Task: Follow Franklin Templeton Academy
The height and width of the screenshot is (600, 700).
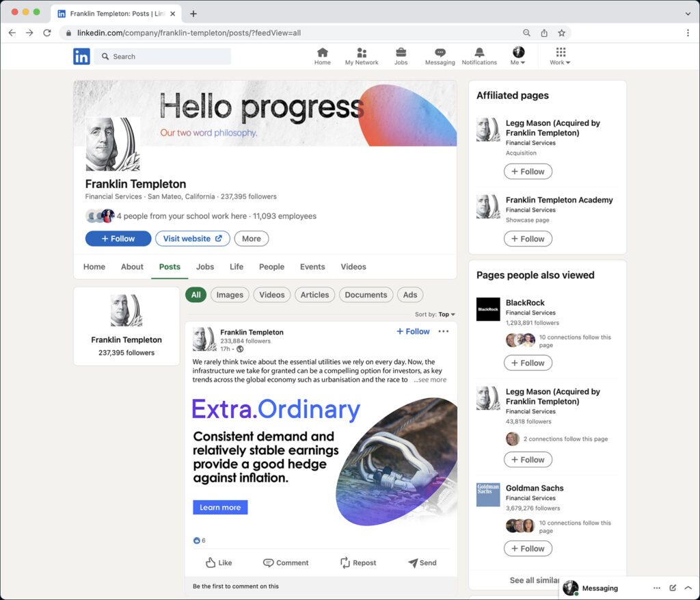Action: point(528,239)
